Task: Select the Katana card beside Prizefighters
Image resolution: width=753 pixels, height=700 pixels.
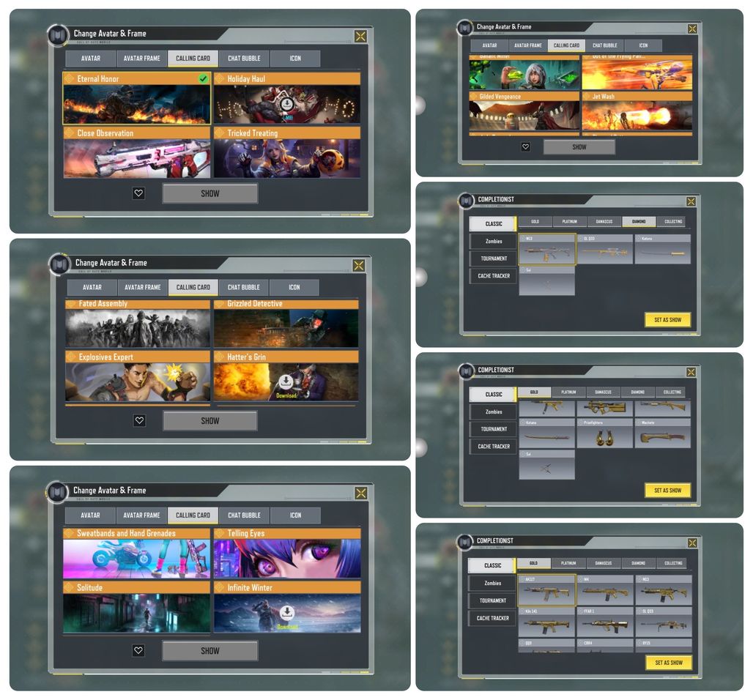Action: (547, 433)
